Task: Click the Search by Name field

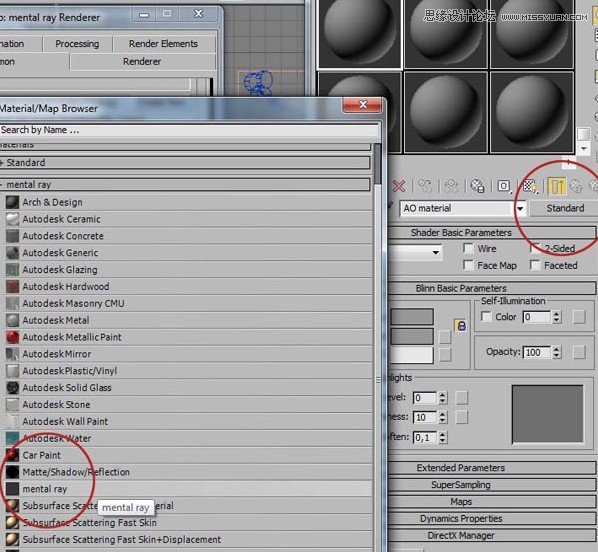Action: pyautogui.click(x=189, y=130)
